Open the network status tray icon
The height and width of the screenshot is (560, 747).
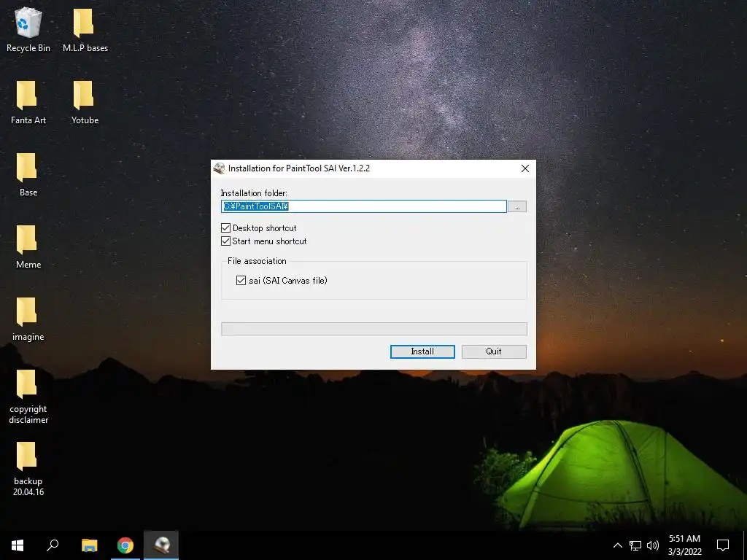[x=635, y=545]
